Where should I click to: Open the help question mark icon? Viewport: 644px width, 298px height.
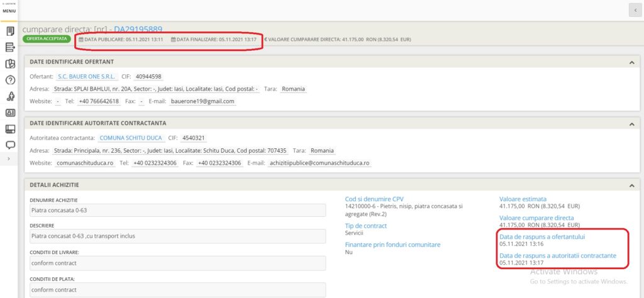click(9, 80)
